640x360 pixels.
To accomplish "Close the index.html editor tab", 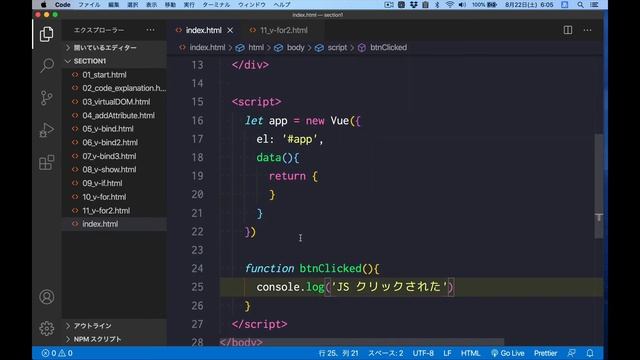I will (x=230, y=30).
